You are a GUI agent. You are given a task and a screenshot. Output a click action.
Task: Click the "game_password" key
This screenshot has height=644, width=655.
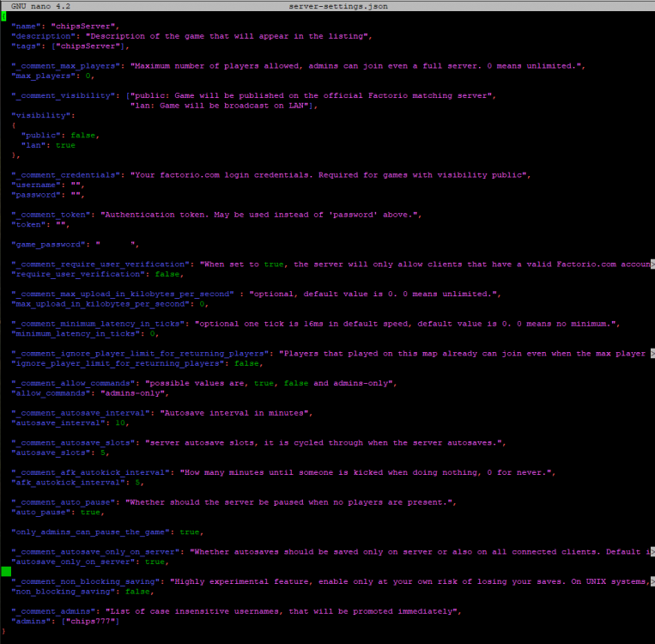click(x=48, y=245)
